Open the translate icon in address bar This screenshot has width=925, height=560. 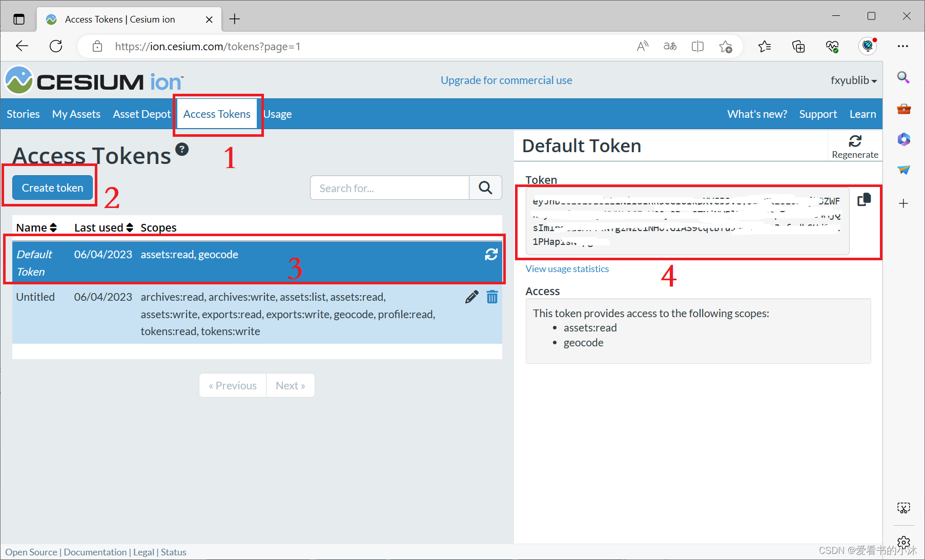point(670,47)
